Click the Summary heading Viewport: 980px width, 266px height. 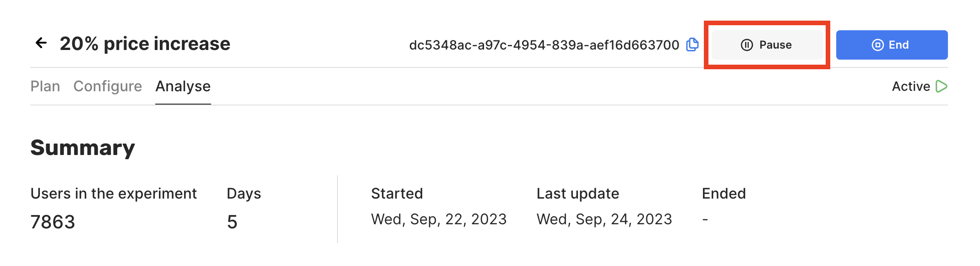pyautogui.click(x=82, y=148)
